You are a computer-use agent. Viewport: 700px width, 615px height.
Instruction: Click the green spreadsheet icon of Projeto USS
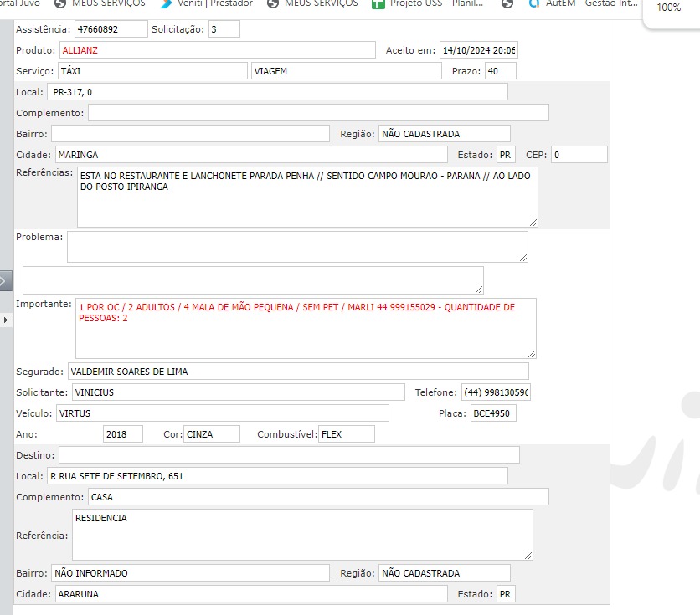coord(378,3)
